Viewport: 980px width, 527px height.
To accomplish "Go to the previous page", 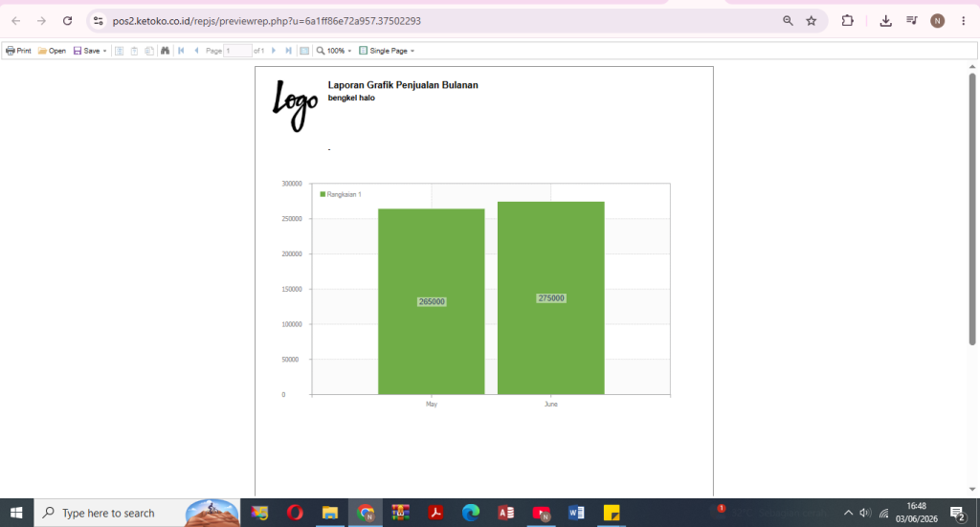I will [x=196, y=51].
